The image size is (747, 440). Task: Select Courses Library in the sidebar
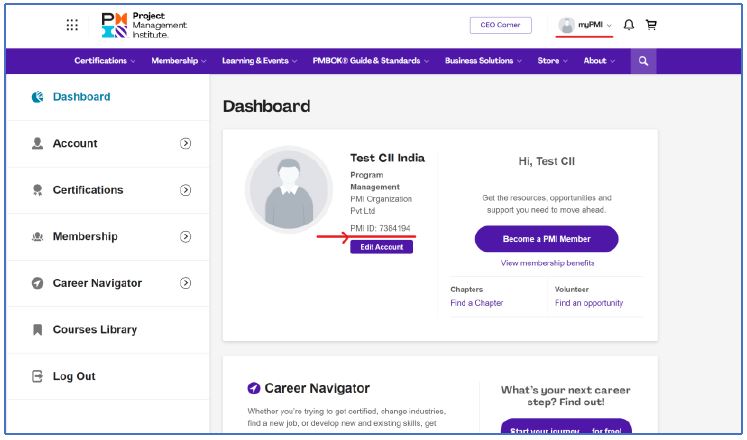108,330
